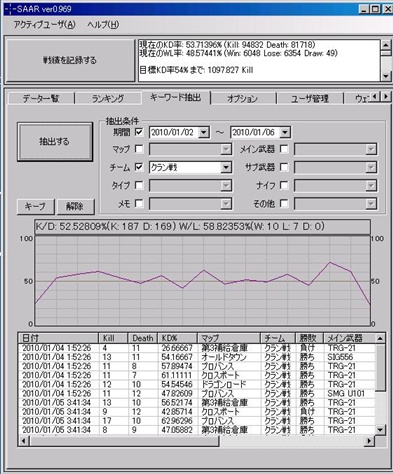Click the tab strip right scroll arrow
Screen dimensions: 393x474
(386, 97)
